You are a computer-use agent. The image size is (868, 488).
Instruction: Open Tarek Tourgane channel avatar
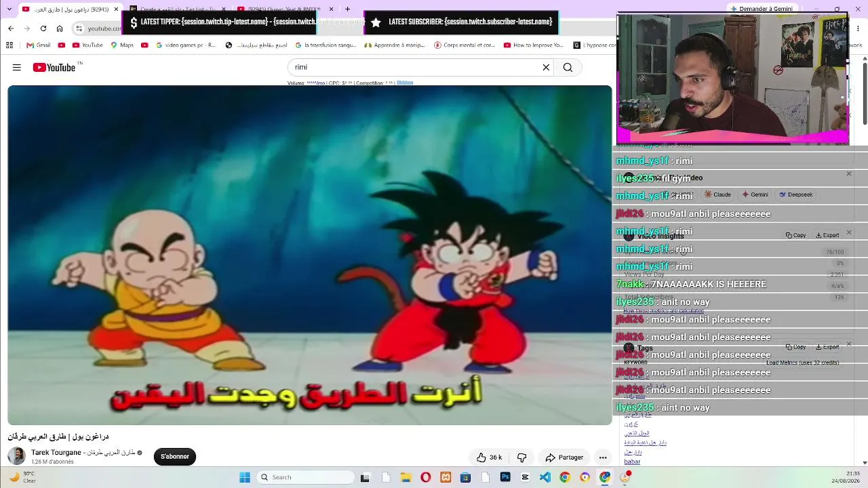click(x=16, y=456)
